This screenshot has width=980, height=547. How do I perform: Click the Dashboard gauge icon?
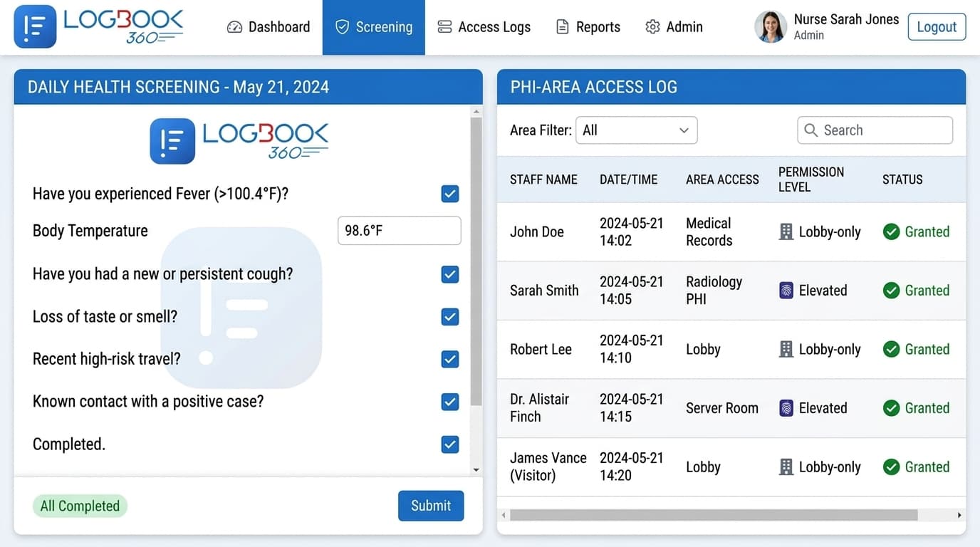click(x=234, y=27)
